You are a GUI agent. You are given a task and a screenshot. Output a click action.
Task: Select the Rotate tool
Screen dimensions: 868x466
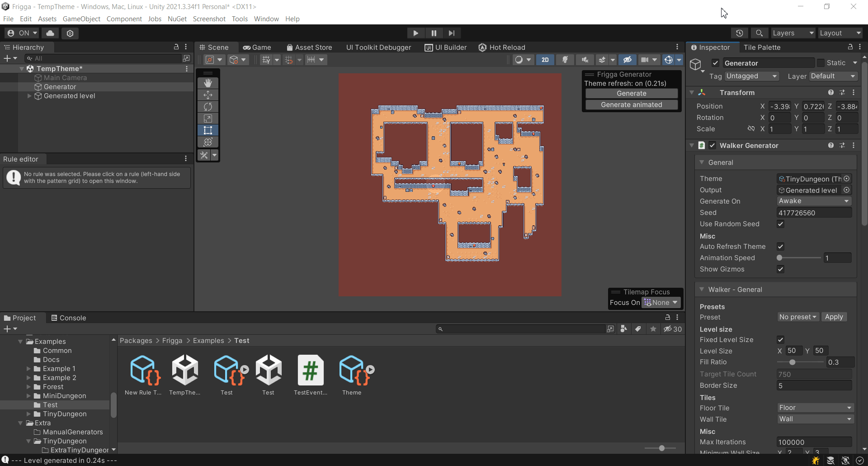click(x=208, y=106)
